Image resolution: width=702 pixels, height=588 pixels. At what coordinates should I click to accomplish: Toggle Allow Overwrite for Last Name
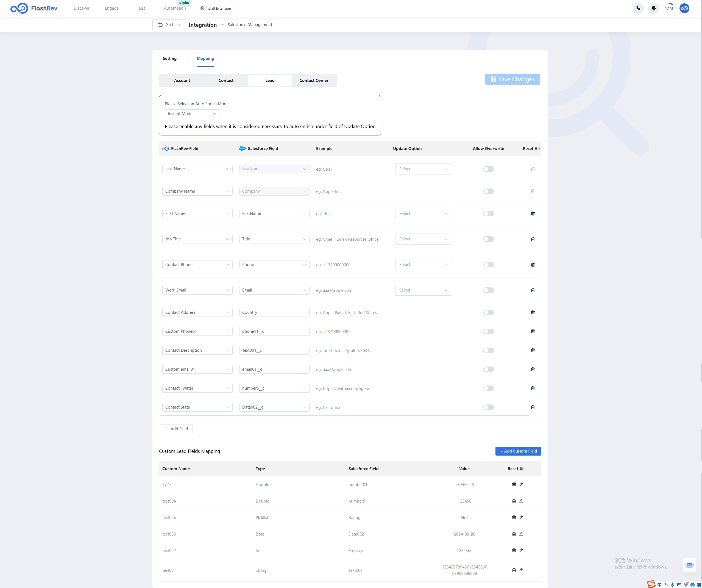488,169
